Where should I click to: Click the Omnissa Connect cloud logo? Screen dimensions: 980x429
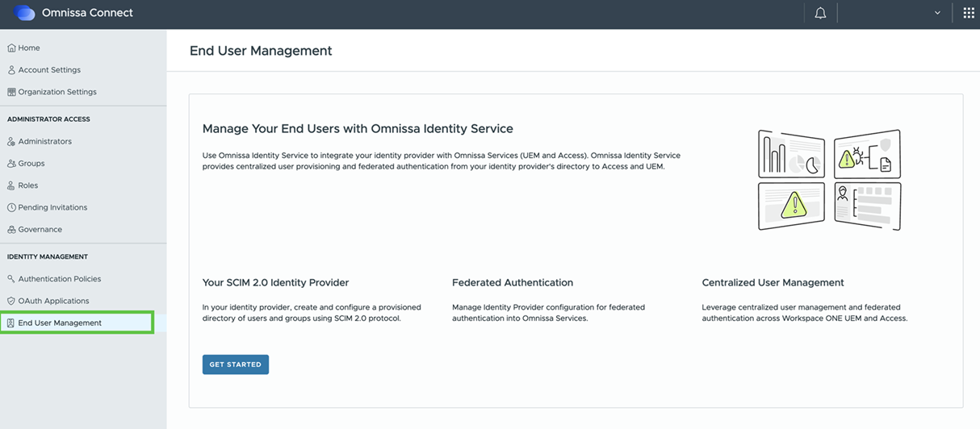tap(25, 13)
